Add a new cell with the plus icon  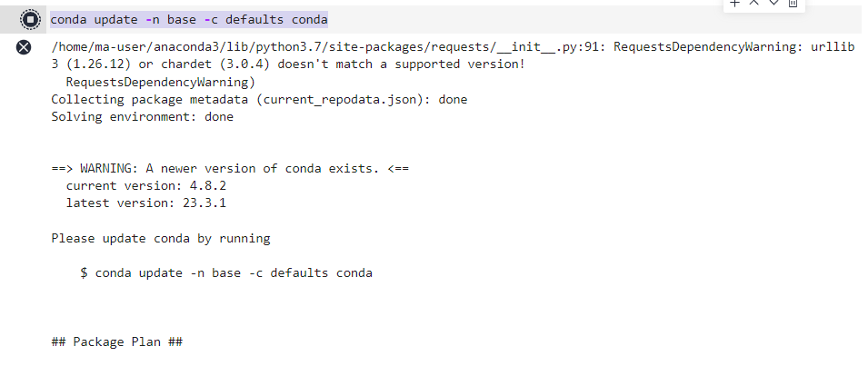(x=735, y=4)
